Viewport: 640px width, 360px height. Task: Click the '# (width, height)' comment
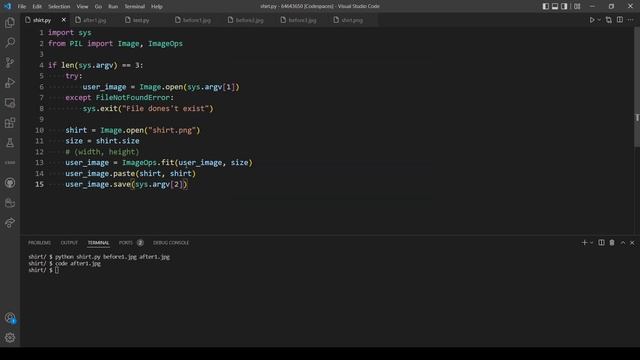[102, 152]
